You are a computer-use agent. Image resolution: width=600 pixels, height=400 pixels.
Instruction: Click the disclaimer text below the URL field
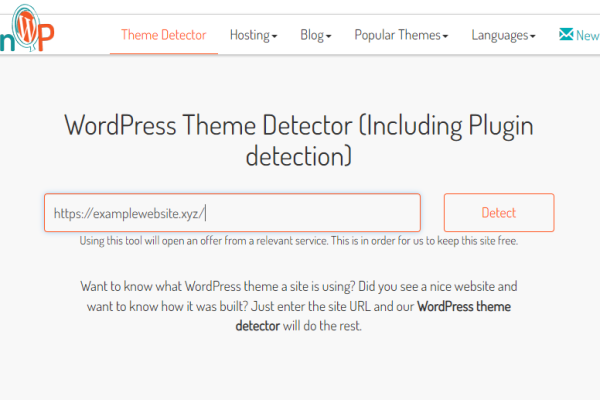pyautogui.click(x=299, y=241)
